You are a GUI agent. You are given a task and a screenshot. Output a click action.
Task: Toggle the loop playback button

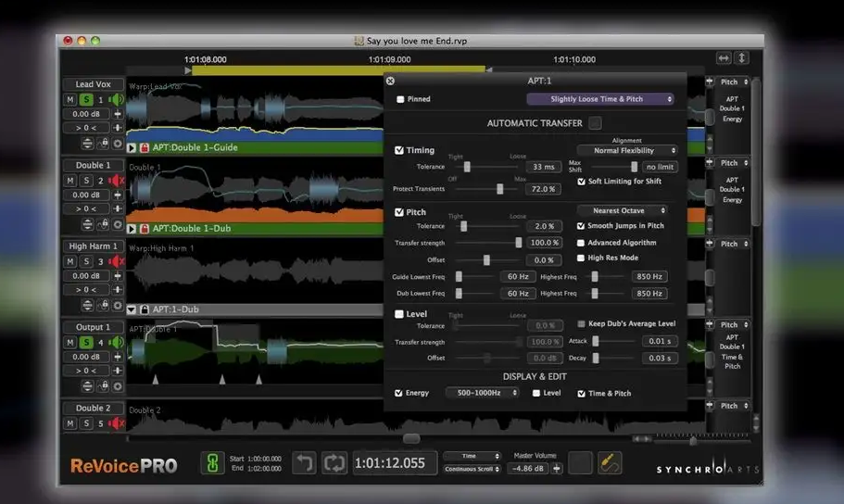[334, 463]
